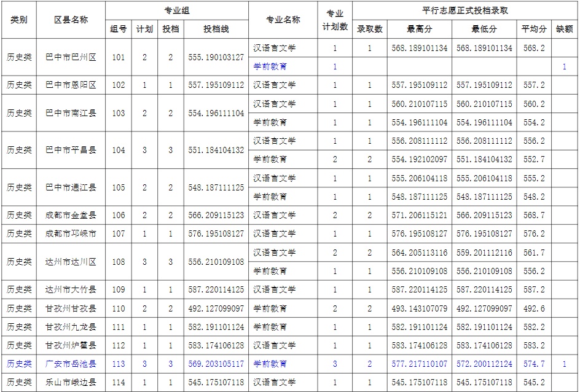
Task: Select the 成都市邛崃市 cell
Action: pyautogui.click(x=71, y=233)
